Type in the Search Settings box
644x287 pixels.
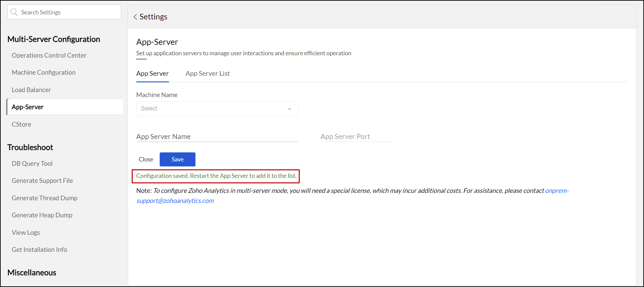coord(69,12)
